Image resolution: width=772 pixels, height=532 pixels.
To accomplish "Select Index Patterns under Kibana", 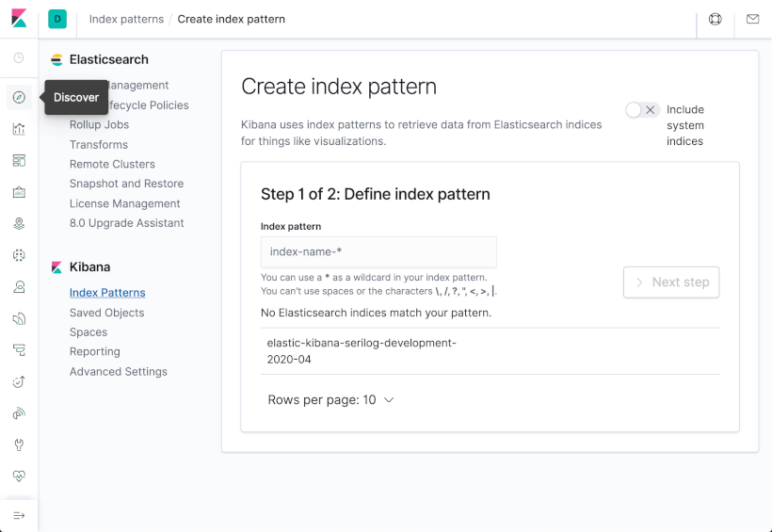I will 107,293.
